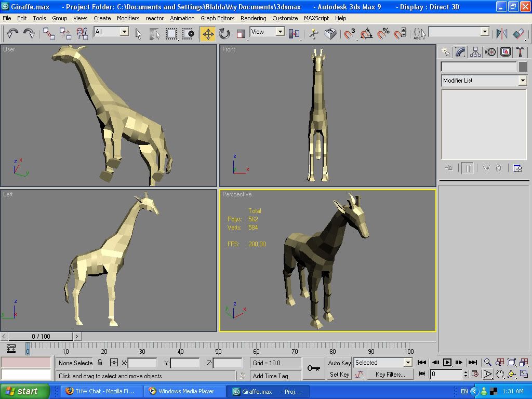Toggle Percent Snap

tap(383, 34)
